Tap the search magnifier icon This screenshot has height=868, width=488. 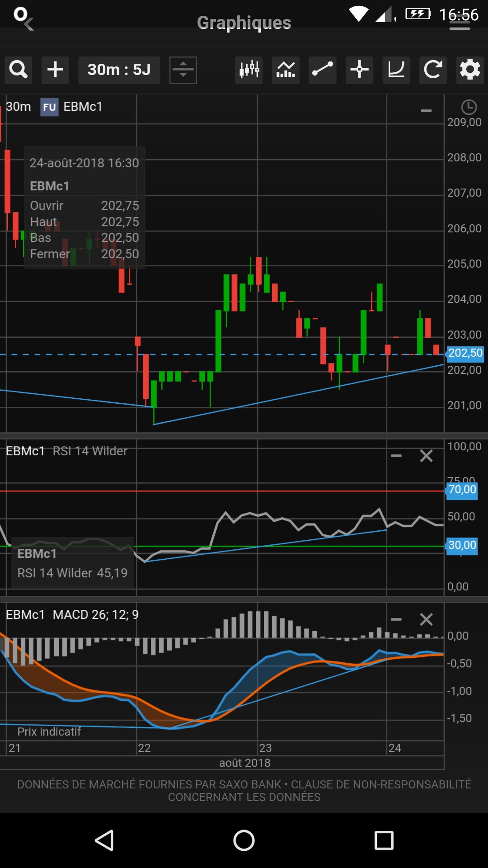19,70
